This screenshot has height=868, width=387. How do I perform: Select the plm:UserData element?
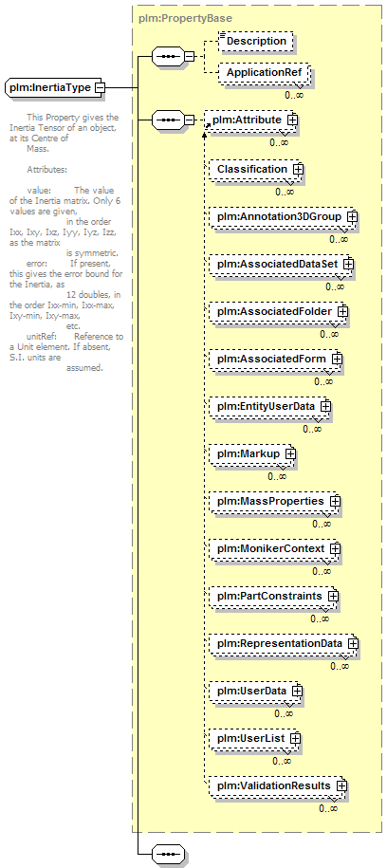[x=255, y=691]
